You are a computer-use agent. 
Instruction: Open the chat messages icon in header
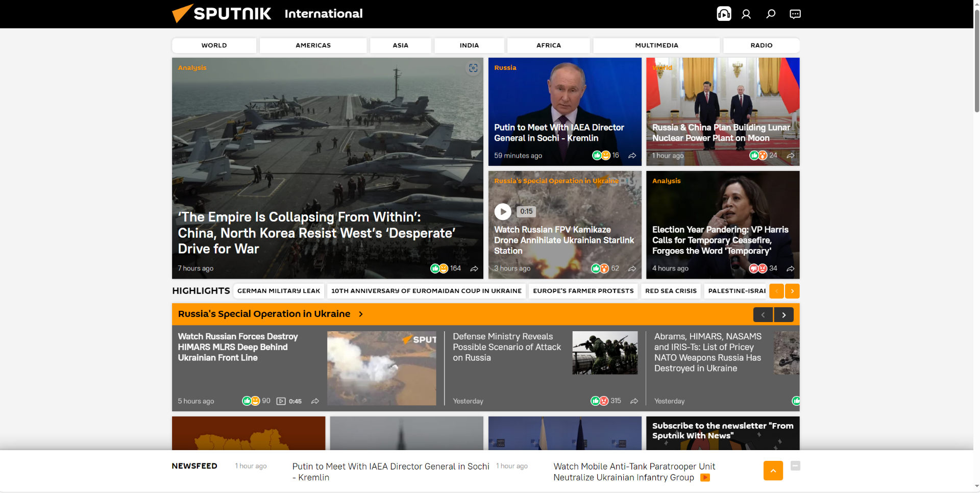(795, 14)
